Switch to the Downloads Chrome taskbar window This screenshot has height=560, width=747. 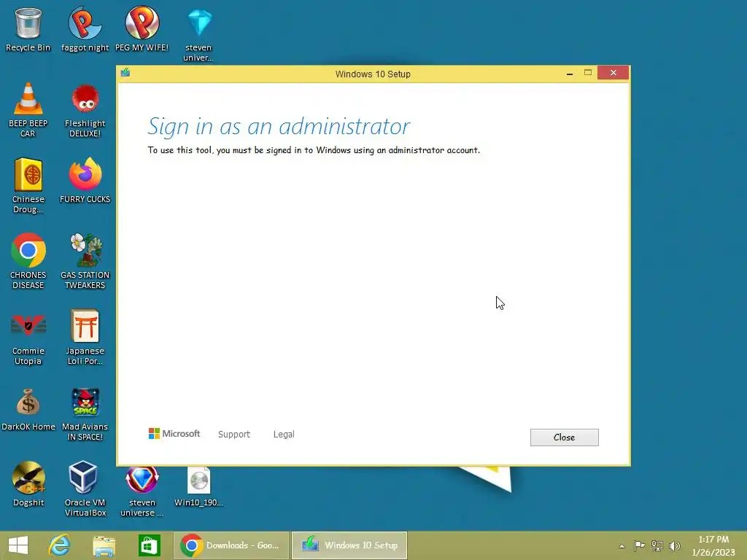coord(231,545)
